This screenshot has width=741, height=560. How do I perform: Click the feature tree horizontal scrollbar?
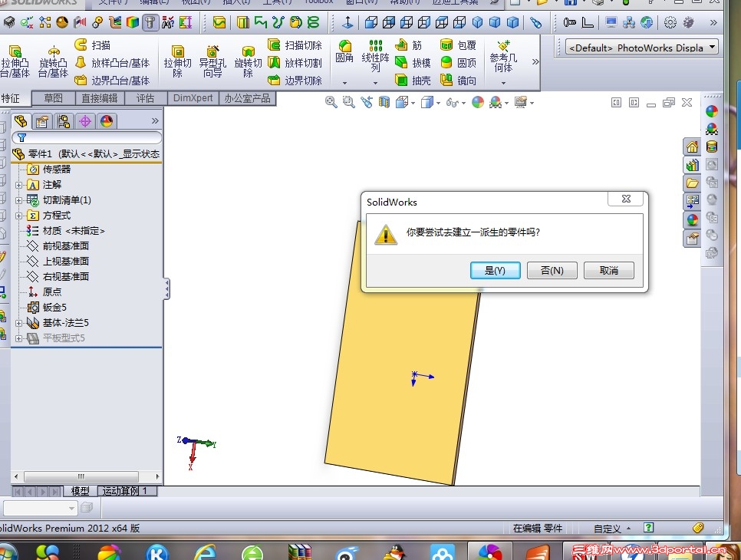click(81, 476)
